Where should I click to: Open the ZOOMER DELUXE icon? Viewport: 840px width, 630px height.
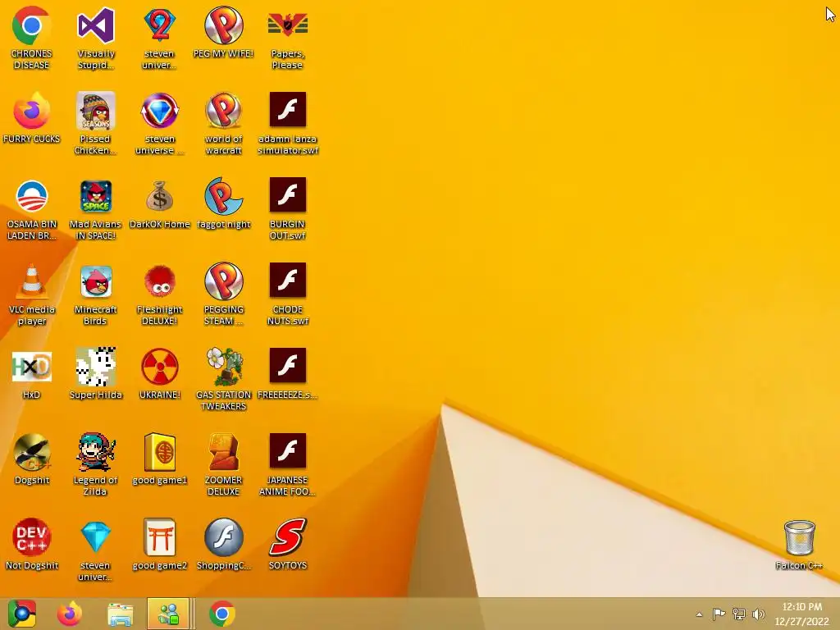[x=223, y=464]
